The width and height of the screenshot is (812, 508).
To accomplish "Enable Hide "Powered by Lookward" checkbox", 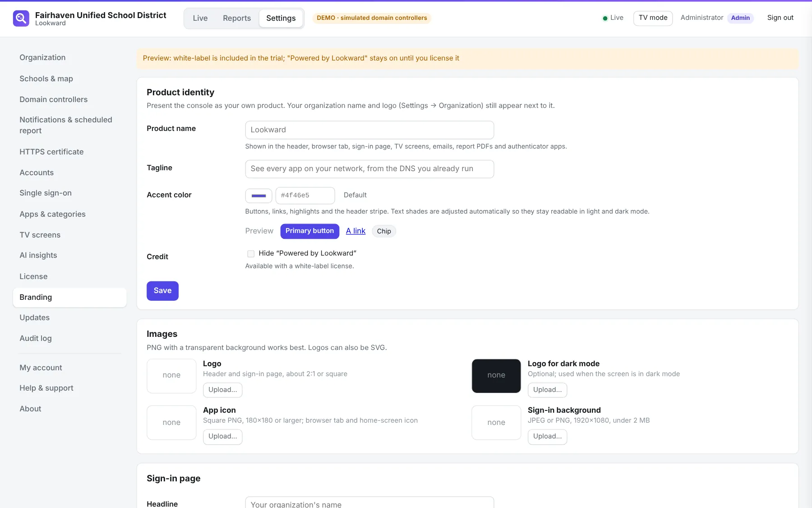I will tap(251, 254).
